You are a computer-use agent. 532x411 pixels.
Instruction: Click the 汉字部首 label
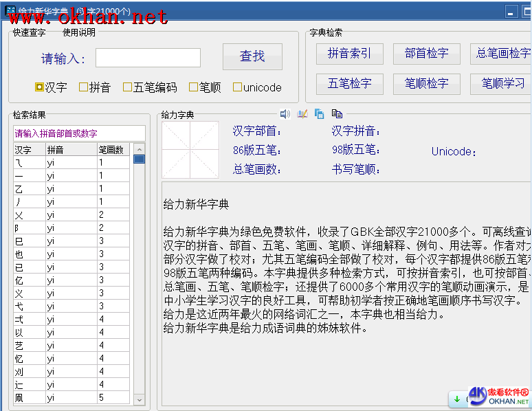pos(257,131)
